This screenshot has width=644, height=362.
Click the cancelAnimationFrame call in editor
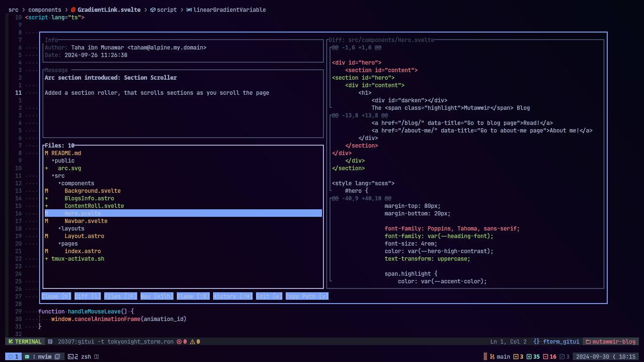pos(107,319)
